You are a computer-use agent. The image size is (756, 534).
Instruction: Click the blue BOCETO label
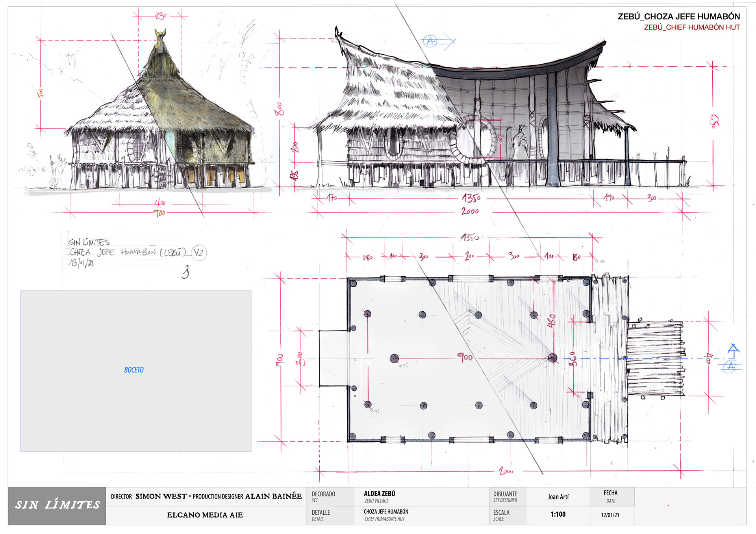134,370
